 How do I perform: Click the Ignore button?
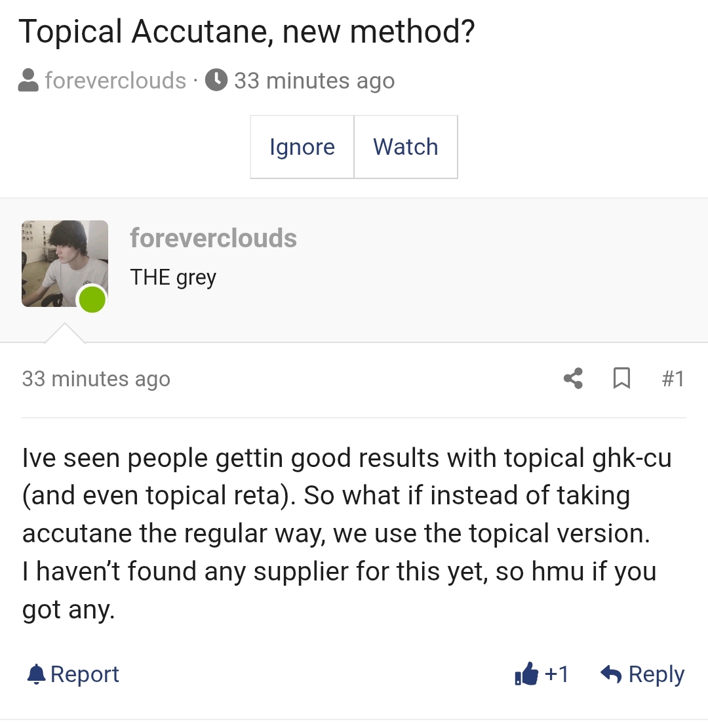coord(302,147)
